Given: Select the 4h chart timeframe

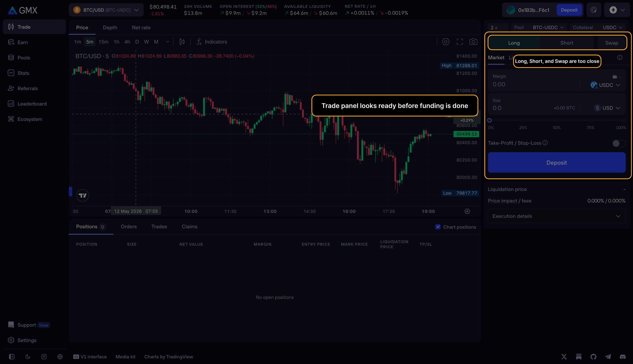Looking at the screenshot, I should (127, 42).
